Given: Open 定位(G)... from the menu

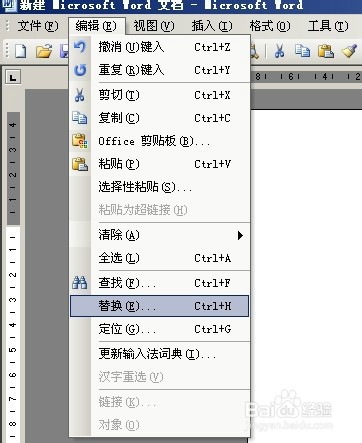Looking at the screenshot, I should click(x=160, y=329).
